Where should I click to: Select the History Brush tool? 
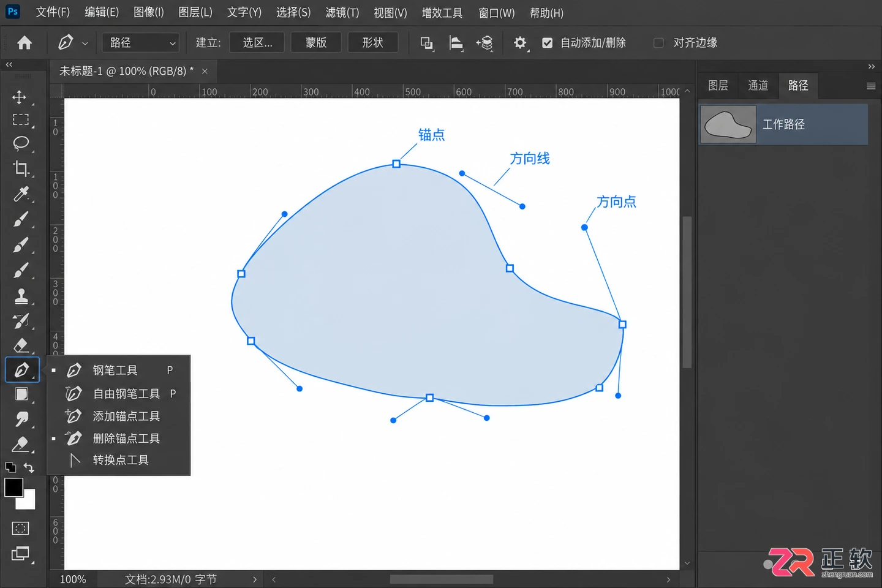coord(21,321)
